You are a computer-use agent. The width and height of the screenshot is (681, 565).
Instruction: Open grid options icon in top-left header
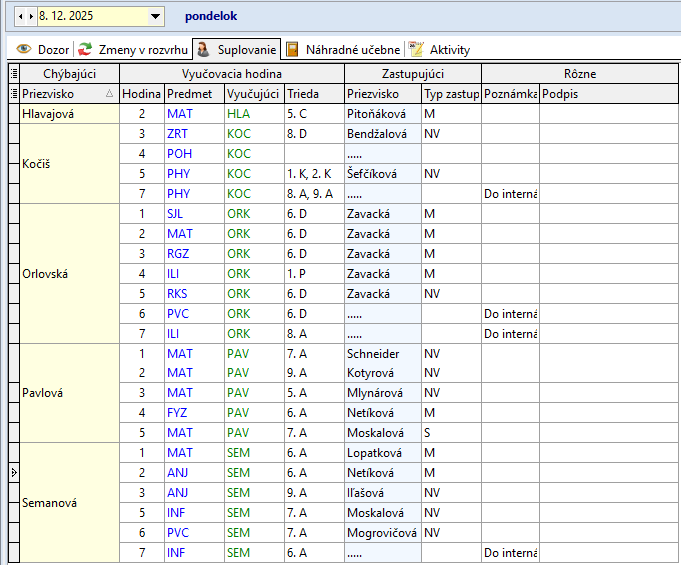pos(13,73)
